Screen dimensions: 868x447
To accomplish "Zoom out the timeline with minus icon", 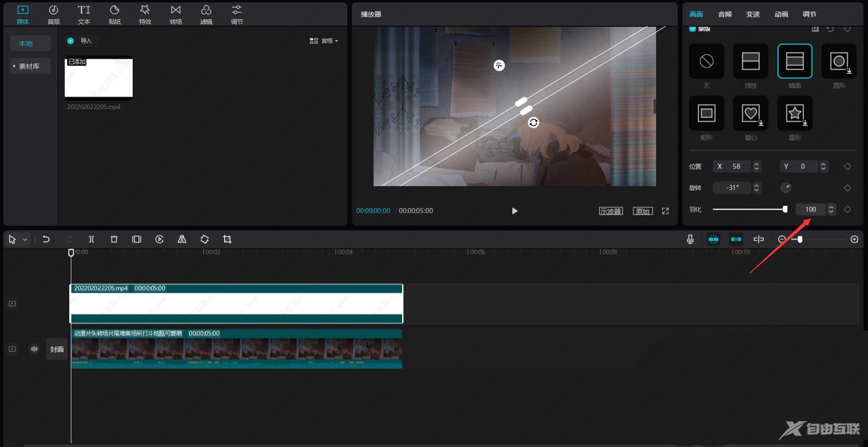I will 782,239.
